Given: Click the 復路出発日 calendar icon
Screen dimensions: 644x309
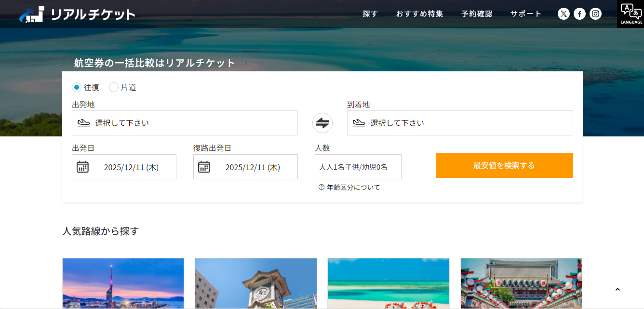Looking at the screenshot, I should tap(204, 167).
